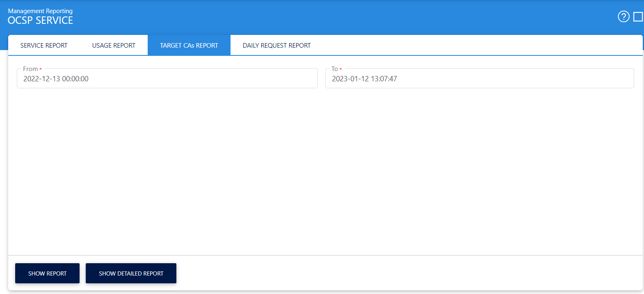Click the empty report results area
This screenshot has height=294, width=644.
324,172
